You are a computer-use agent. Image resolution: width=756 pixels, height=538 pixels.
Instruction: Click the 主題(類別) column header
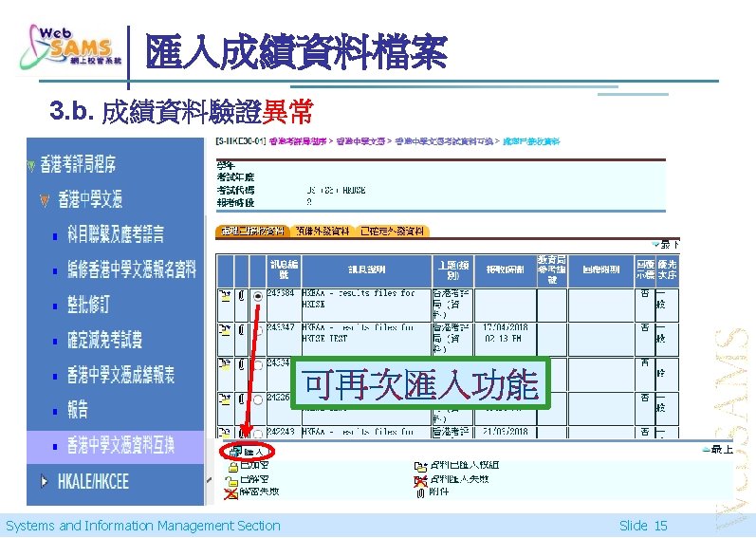[452, 270]
